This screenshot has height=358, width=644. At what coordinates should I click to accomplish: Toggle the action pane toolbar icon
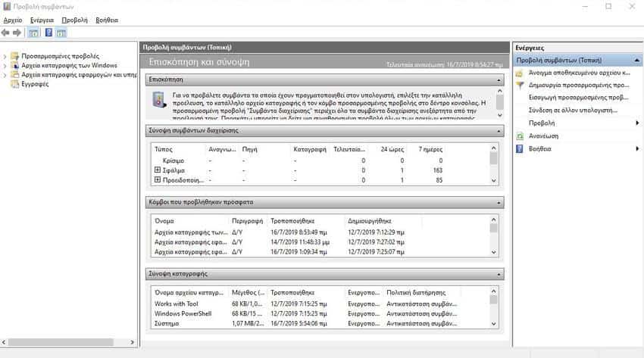coord(61,33)
